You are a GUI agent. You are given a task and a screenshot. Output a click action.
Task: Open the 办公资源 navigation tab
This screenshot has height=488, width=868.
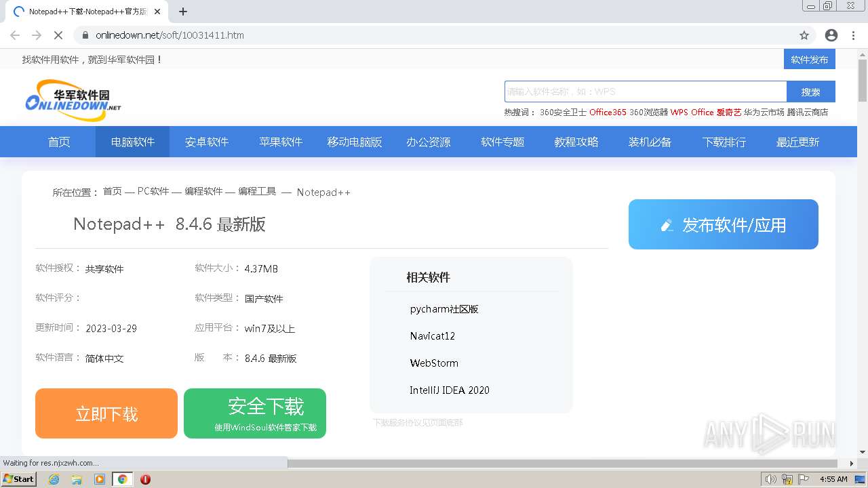pos(429,142)
